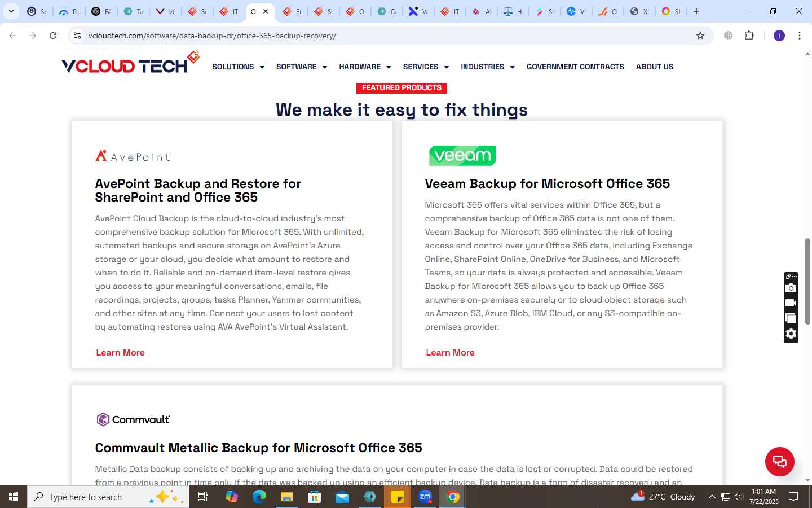The height and width of the screenshot is (508, 812).
Task: Expand the SOFTWARE dropdown menu
Action: click(301, 67)
